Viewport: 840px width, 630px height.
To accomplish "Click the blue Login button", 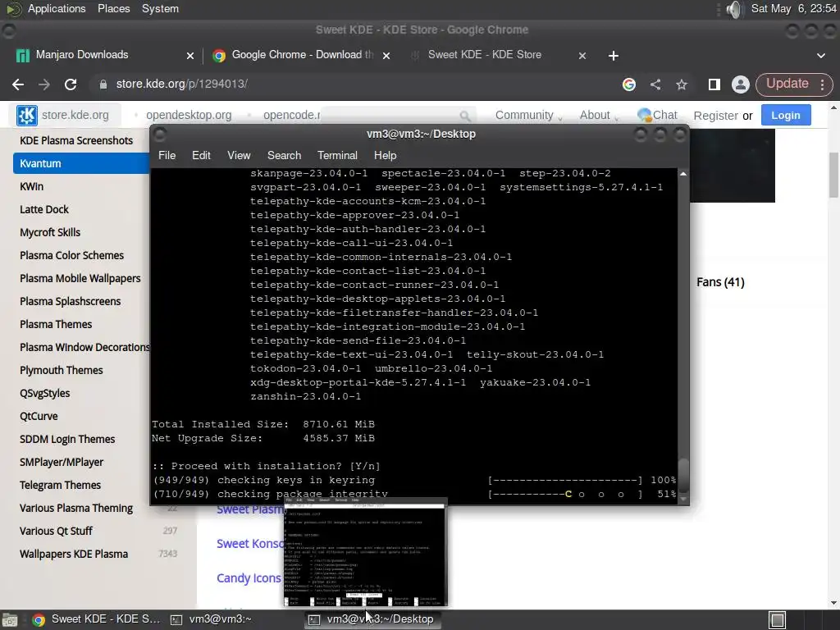I will click(x=785, y=115).
